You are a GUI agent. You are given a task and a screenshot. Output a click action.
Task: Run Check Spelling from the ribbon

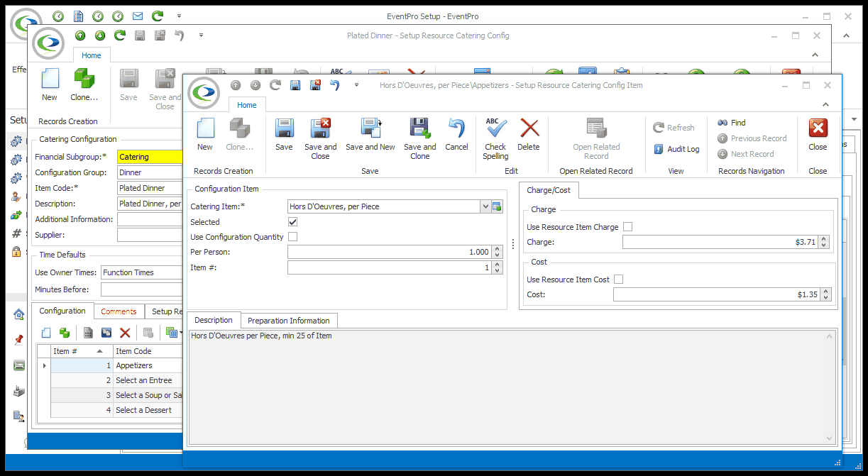click(496, 138)
